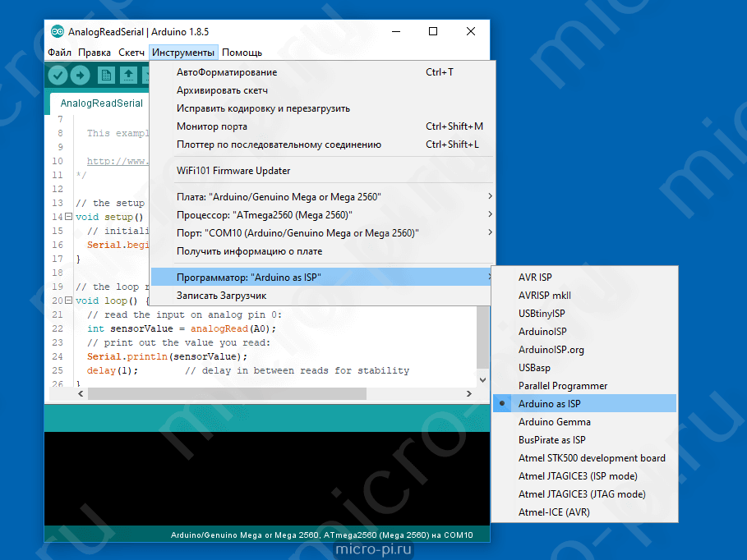Image resolution: width=747 pixels, height=560 pixels.
Task: Select Atmel-ICE (AVR) programmer
Action: tap(553, 512)
